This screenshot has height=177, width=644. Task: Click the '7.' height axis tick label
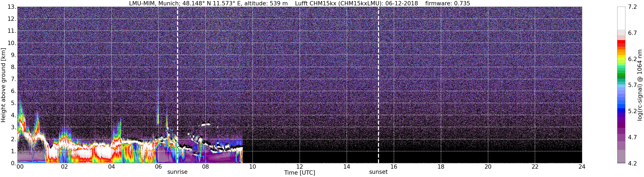coord(13,79)
